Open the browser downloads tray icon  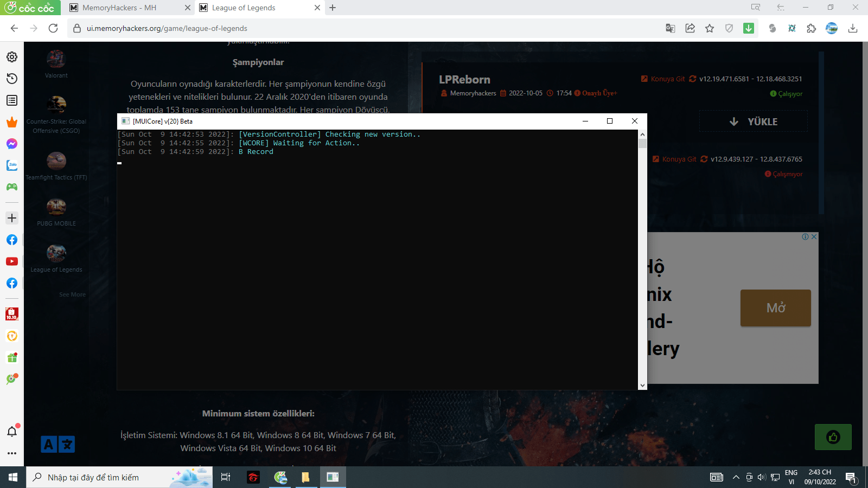pos(853,28)
